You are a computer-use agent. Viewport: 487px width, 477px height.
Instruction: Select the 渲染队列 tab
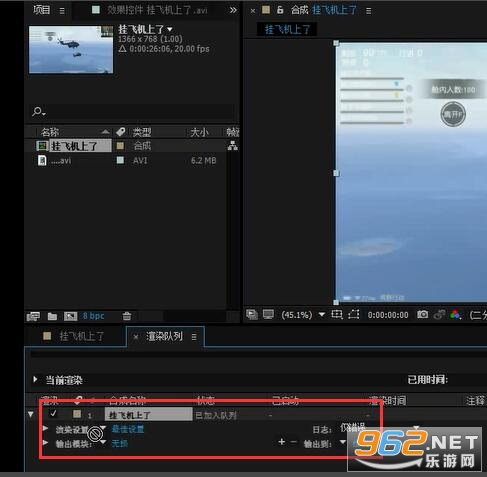(164, 337)
